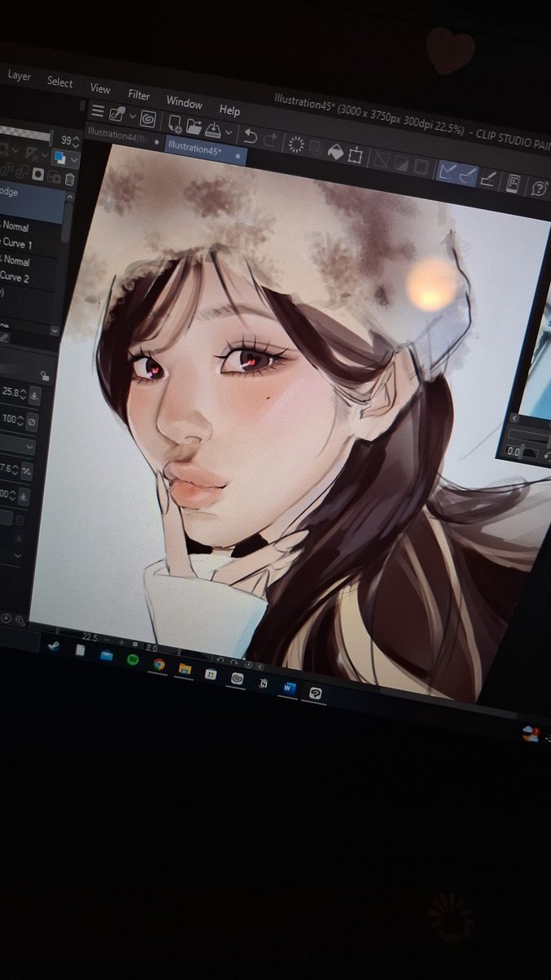Toggle Snap to Grid
This screenshot has height=980, width=551.
click(x=490, y=178)
